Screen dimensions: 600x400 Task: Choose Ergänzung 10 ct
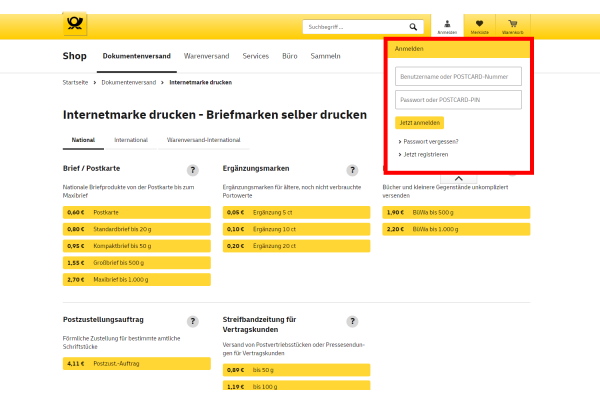pos(297,229)
